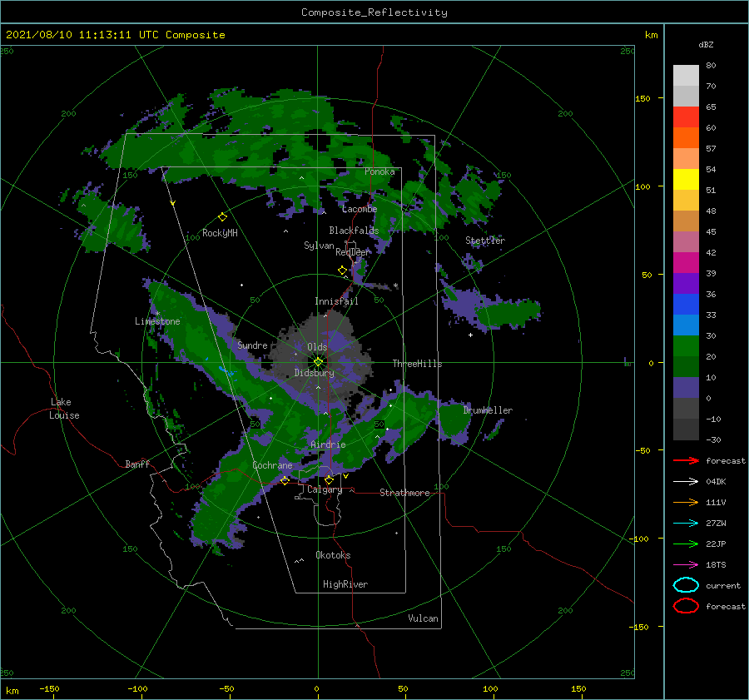
Task: Select the orange 111V arrow icon
Action: 686,502
